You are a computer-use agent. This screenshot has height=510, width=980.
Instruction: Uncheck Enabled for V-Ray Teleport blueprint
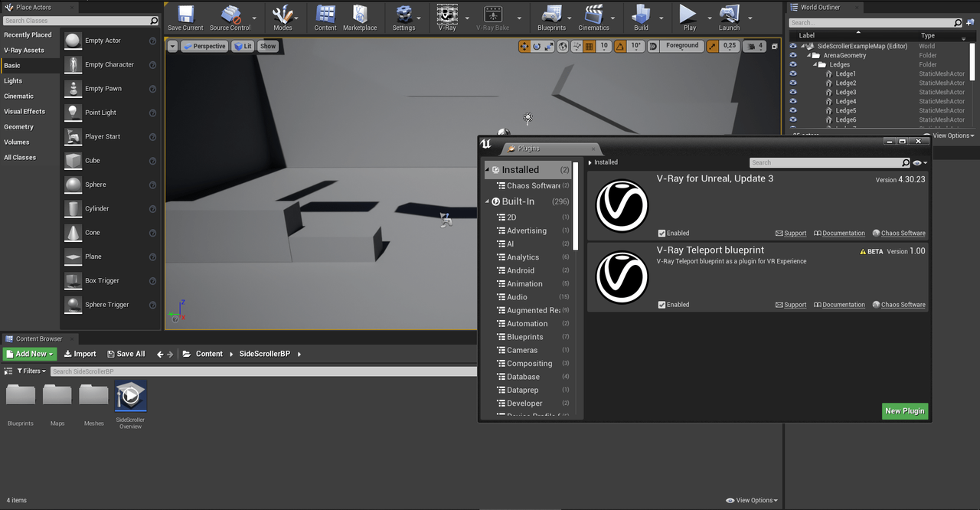[x=661, y=305]
